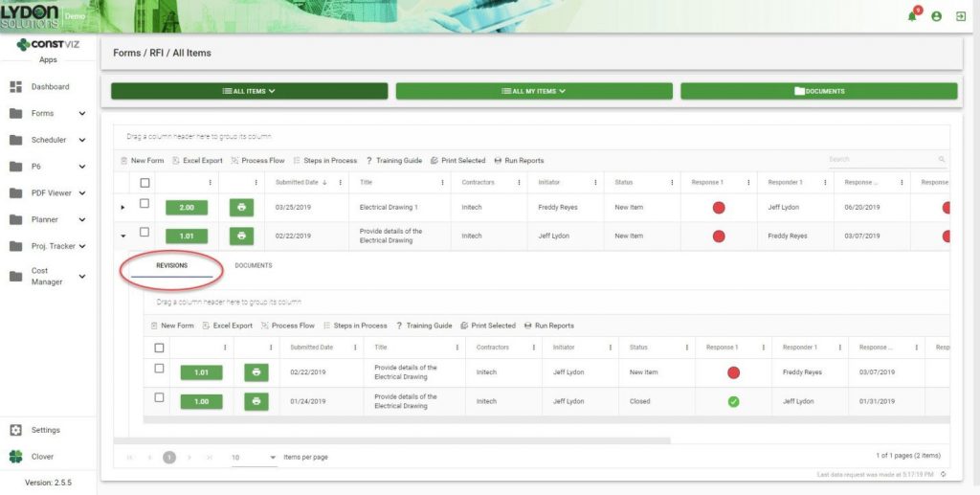
Task: Open the items per page dropdown
Action: coord(254,458)
